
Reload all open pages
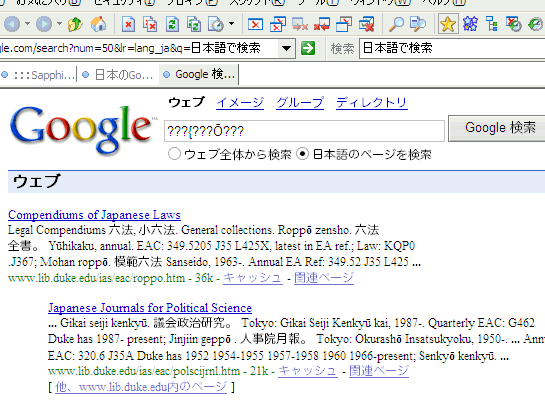(x=194, y=24)
